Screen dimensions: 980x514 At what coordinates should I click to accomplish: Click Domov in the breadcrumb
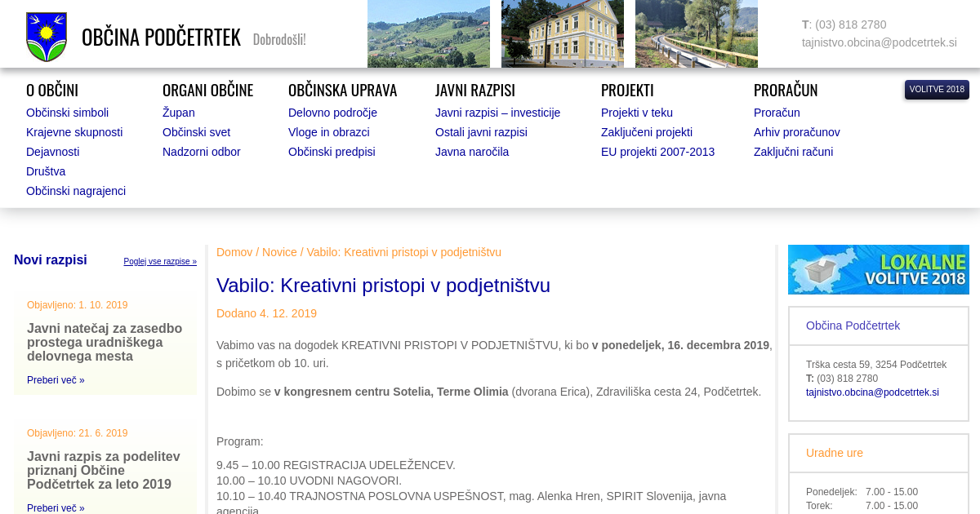234,252
